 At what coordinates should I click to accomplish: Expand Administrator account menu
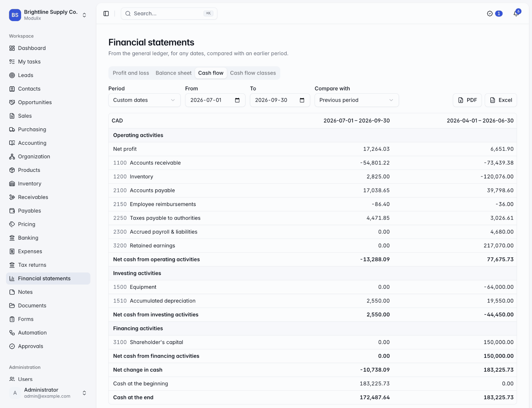click(48, 393)
